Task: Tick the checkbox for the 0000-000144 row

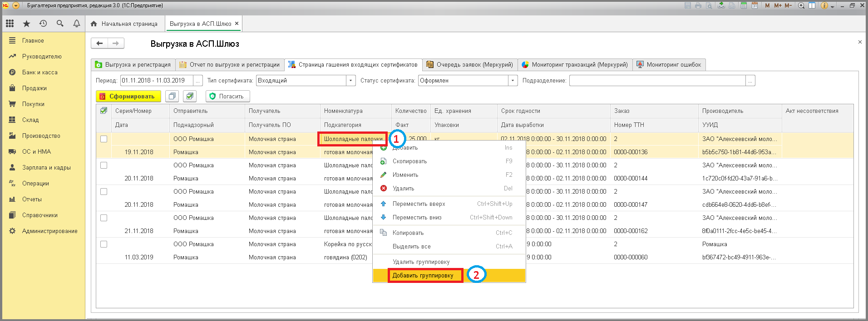Action: coord(104,165)
